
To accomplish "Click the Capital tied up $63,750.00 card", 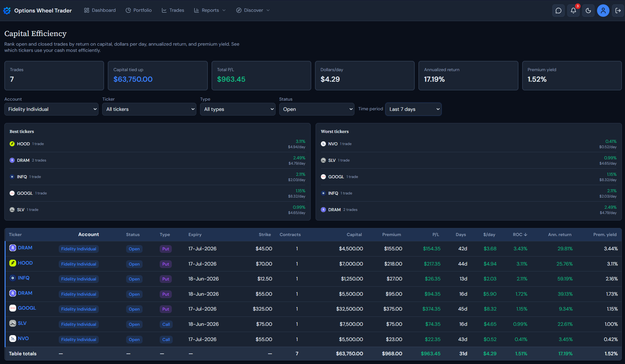I will point(158,75).
